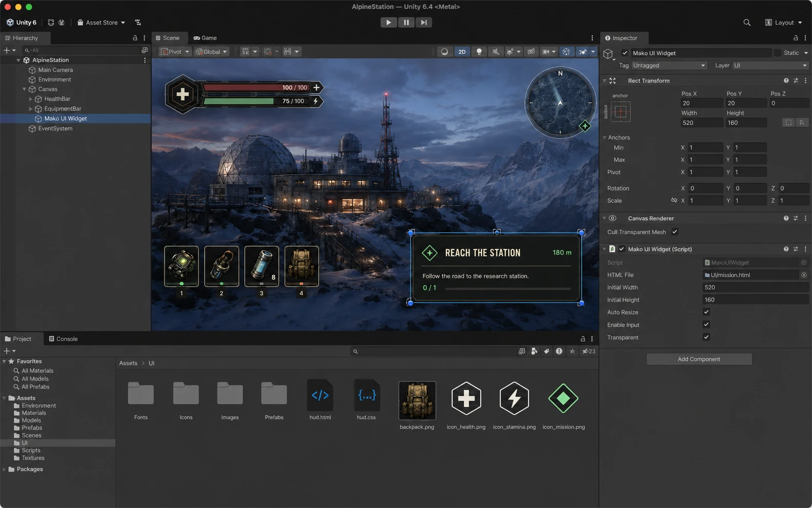The width and height of the screenshot is (812, 508).
Task: Open Mako UI Widget Script component menu dots
Action: tap(805, 249)
